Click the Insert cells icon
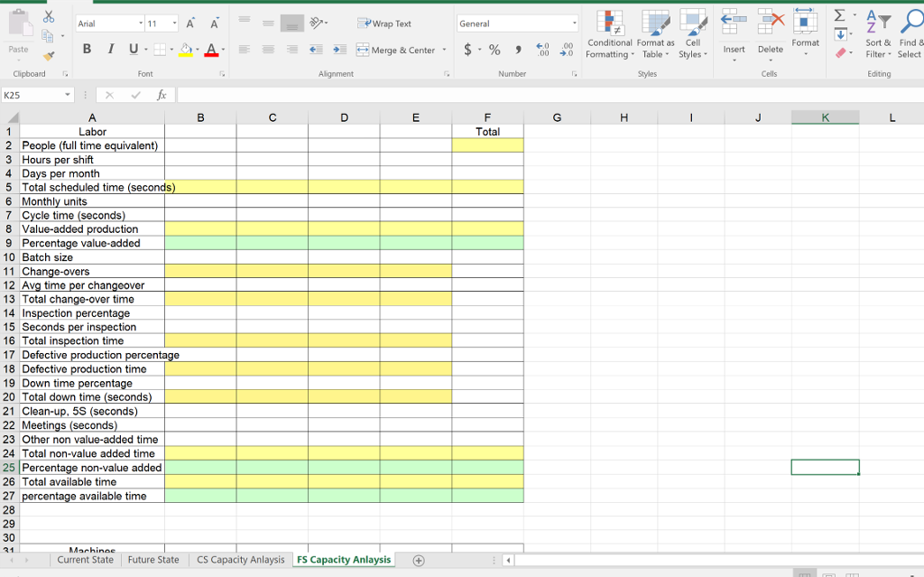The height and width of the screenshot is (577, 924). (734, 22)
